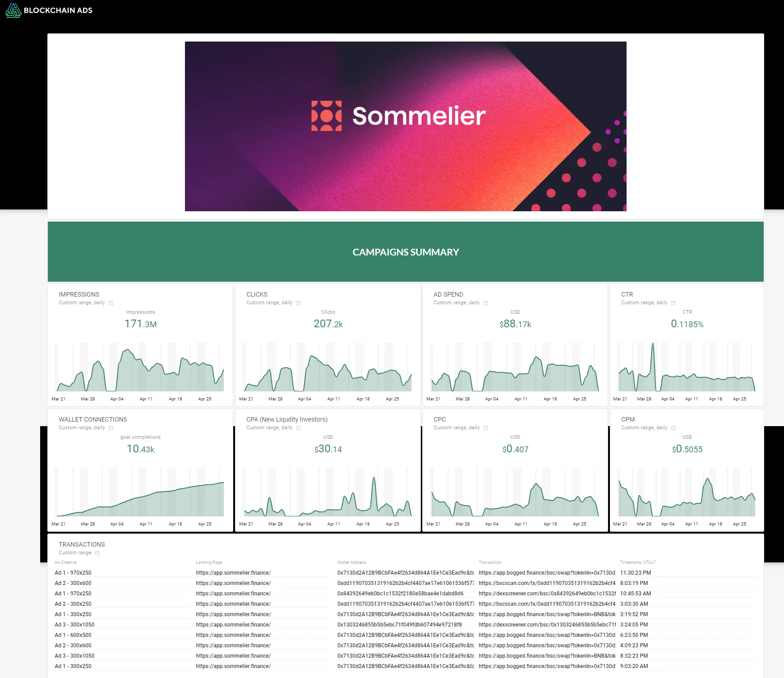Select the 0.1185% CTR value
The height and width of the screenshot is (678, 784).
tap(687, 324)
